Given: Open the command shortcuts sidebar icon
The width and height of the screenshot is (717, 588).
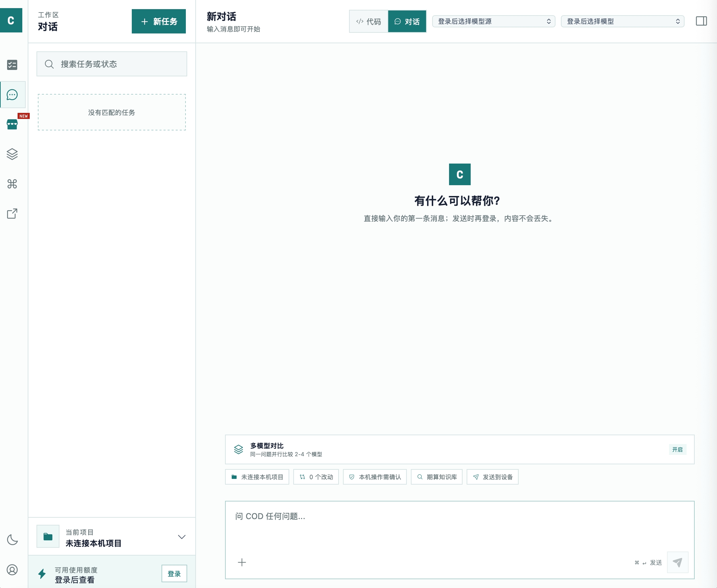Looking at the screenshot, I should tap(12, 184).
